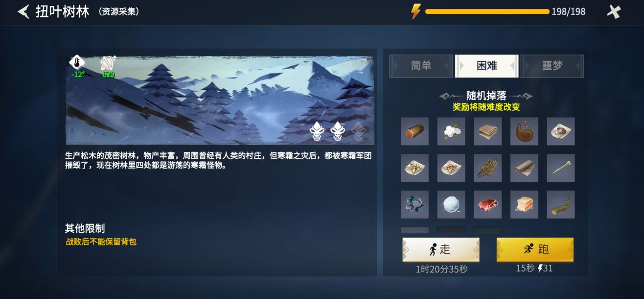
Task: Tap the snowy forest location banner image
Action: [220, 100]
